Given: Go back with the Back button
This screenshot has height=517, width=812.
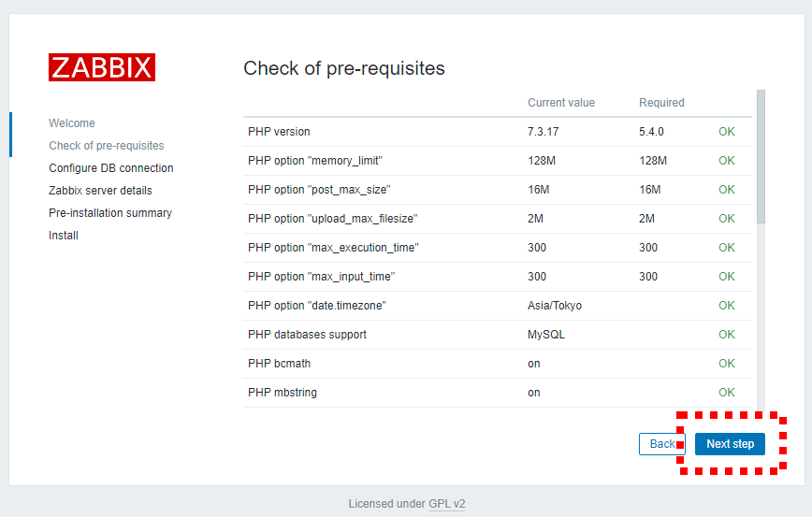Looking at the screenshot, I should click(x=661, y=444).
